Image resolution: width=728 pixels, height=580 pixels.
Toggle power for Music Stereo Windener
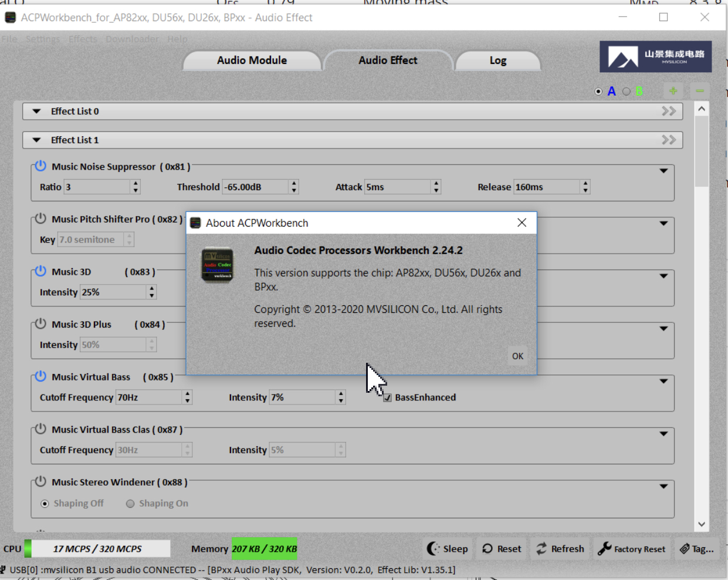[x=40, y=481]
